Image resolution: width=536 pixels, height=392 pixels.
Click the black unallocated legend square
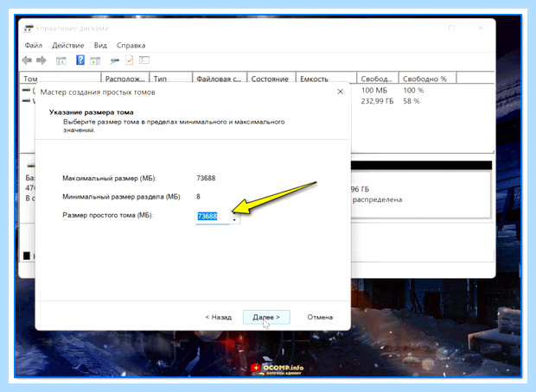(x=27, y=256)
